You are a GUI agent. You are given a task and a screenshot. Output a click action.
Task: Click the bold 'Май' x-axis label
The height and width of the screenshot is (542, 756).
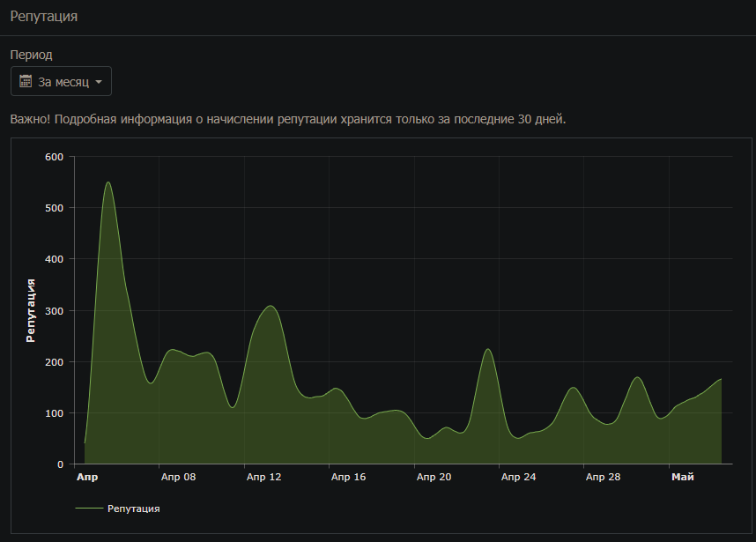[682, 477]
